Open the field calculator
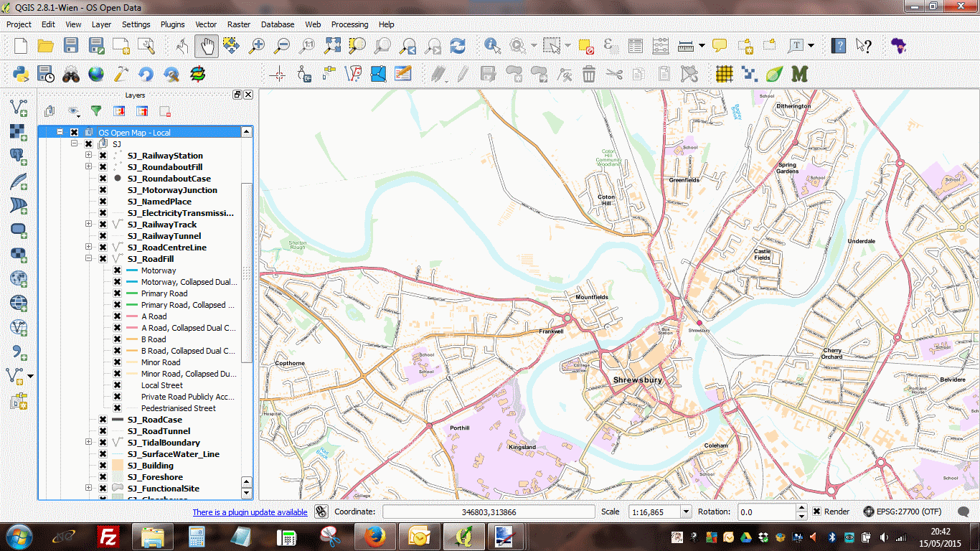The height and width of the screenshot is (551, 980). point(661,46)
